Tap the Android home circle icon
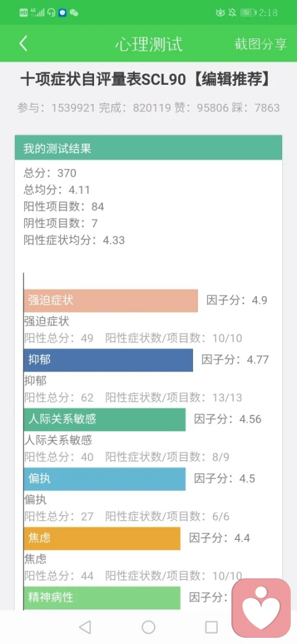The width and height of the screenshot is (297, 644). coord(148,627)
